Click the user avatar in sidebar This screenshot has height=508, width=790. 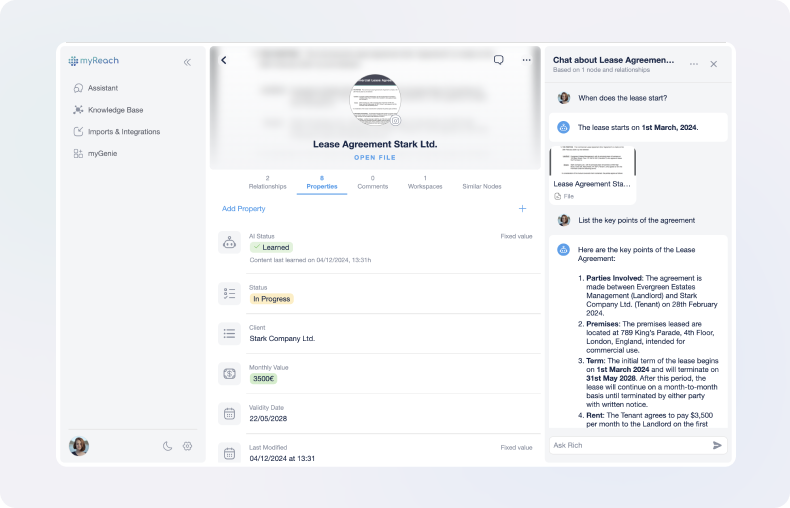(x=79, y=446)
